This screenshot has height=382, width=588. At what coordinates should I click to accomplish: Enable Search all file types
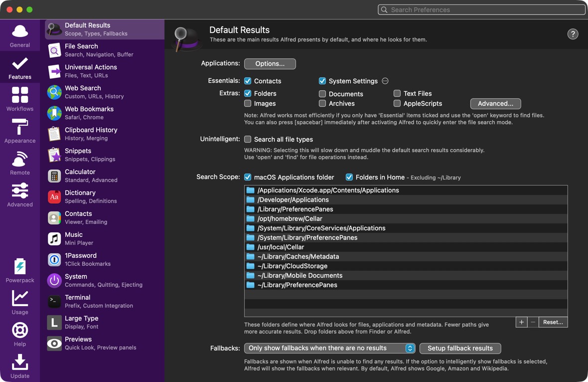(248, 139)
